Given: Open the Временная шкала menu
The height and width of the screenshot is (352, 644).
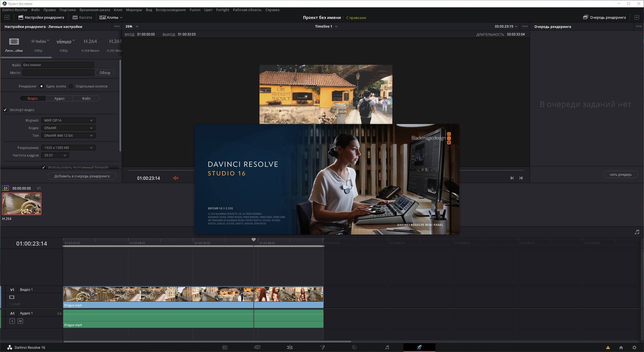Looking at the screenshot, I should click(95, 10).
